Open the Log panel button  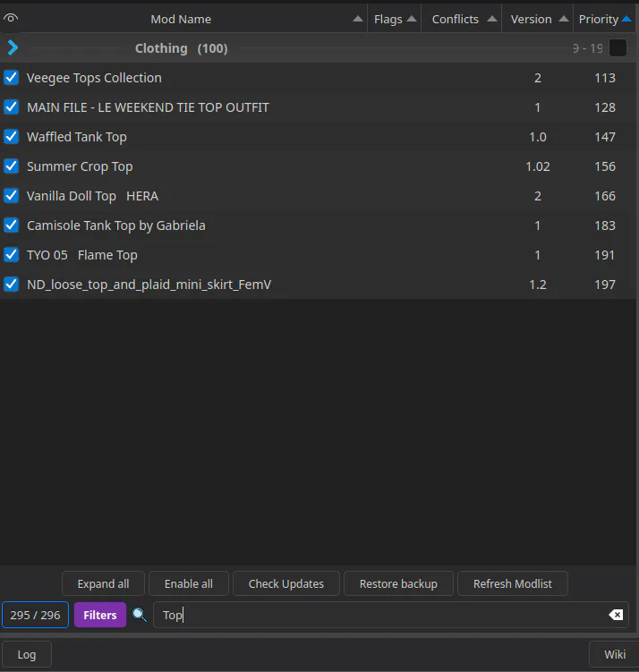tap(27, 654)
